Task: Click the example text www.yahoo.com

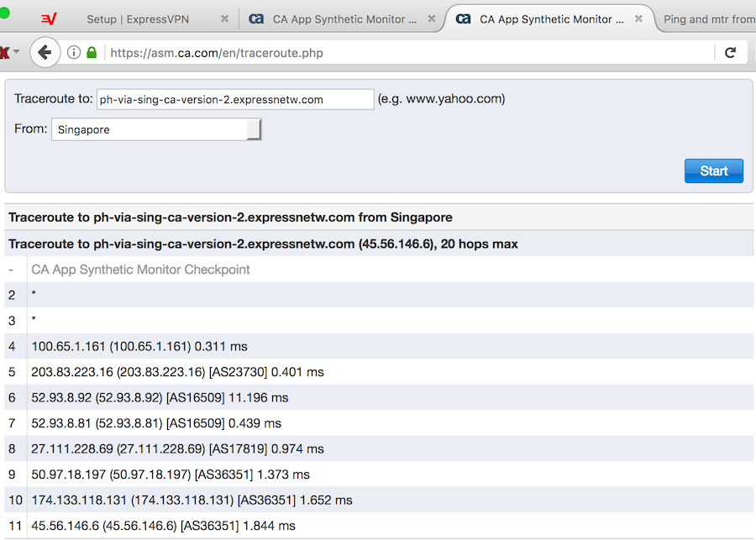Action: click(454, 99)
